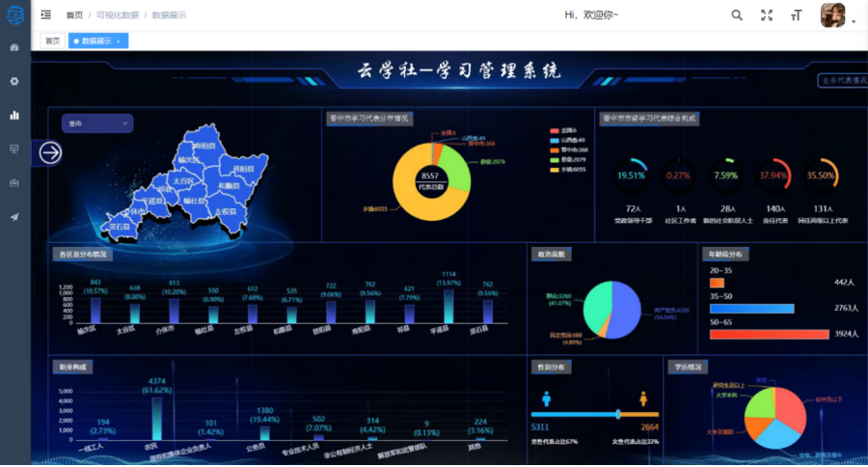
Task: Click the 各区县分布情况 panel title
Action: (x=83, y=255)
